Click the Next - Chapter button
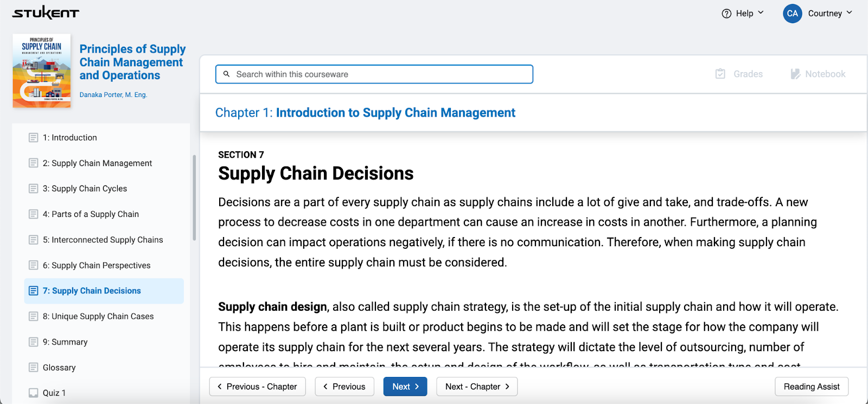 477,387
